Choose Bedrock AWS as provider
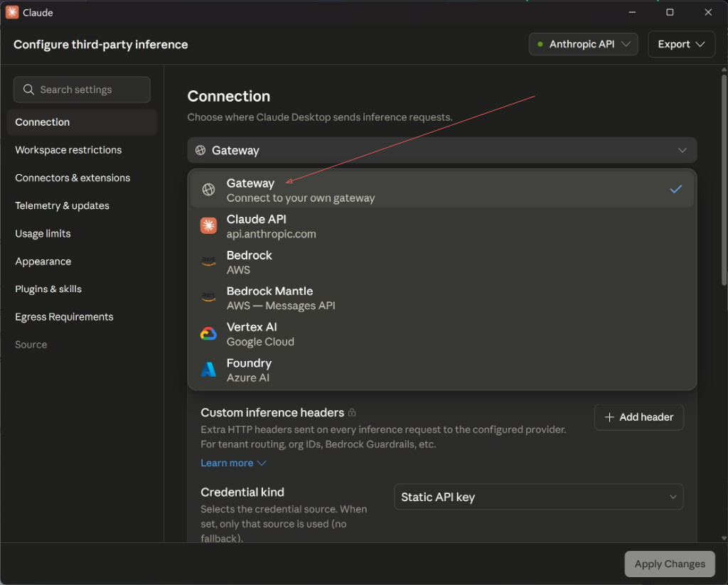This screenshot has height=585, width=728. pyautogui.click(x=442, y=262)
